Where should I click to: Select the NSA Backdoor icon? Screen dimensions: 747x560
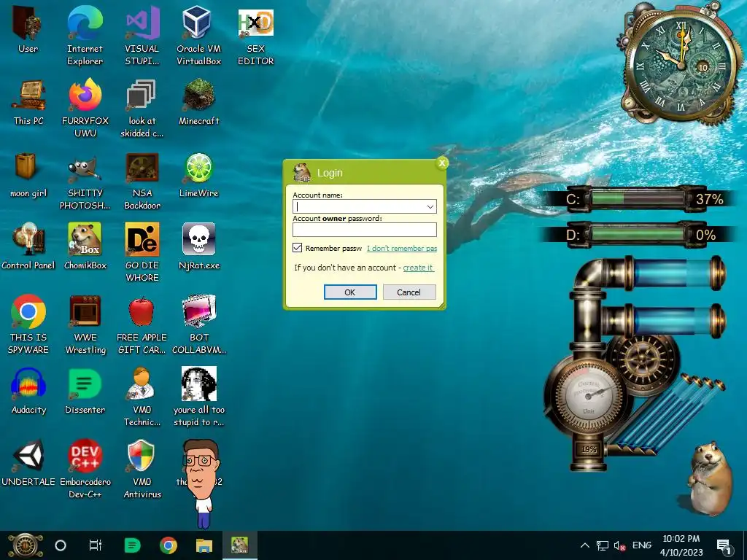click(x=142, y=168)
